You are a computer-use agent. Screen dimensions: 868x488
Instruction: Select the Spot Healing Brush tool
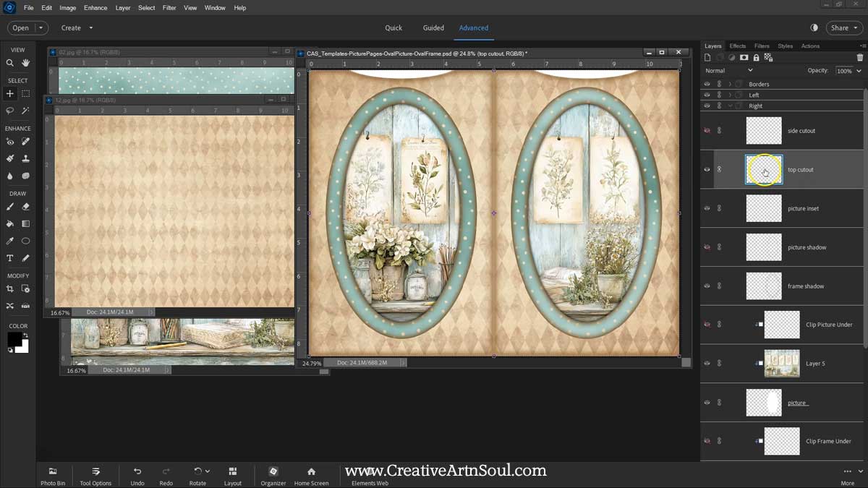[26, 142]
